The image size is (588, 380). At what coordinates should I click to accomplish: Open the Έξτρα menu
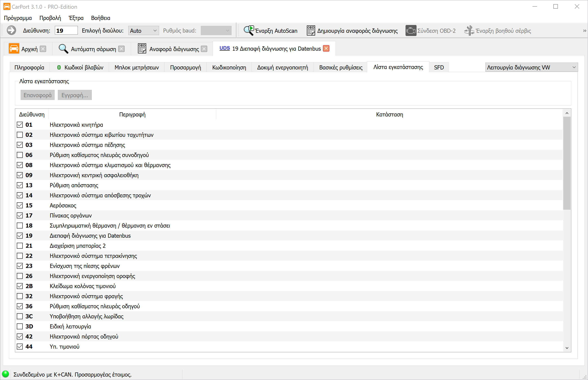pos(76,18)
